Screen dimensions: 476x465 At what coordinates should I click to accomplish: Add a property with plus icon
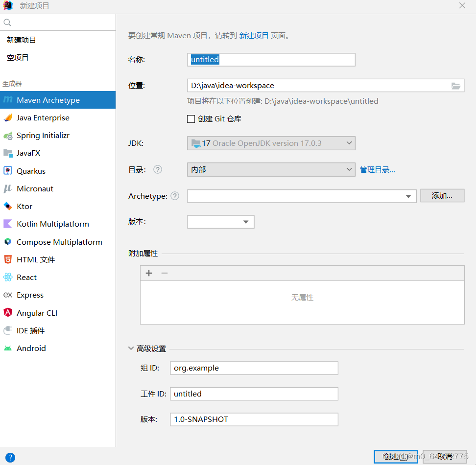pos(149,273)
